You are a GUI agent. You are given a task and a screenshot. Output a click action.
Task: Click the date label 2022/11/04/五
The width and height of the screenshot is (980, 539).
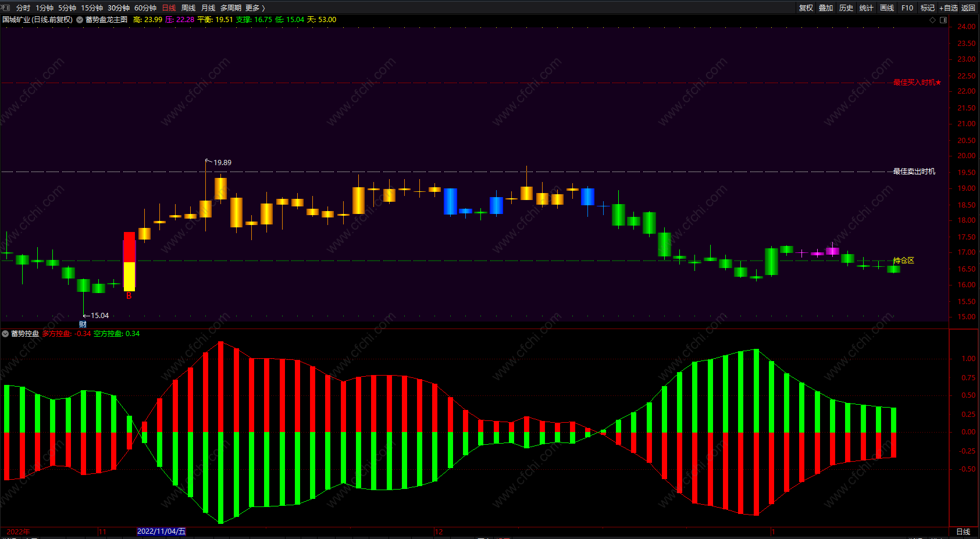161,531
